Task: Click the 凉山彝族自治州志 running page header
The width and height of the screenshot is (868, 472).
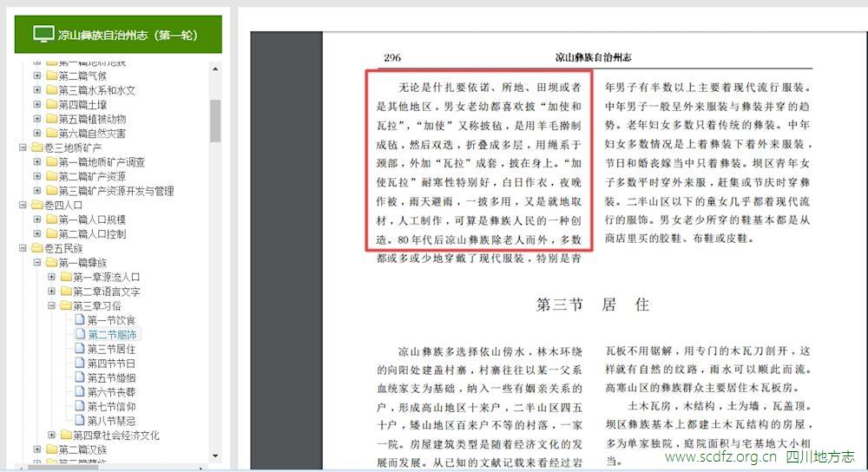Action: click(593, 57)
